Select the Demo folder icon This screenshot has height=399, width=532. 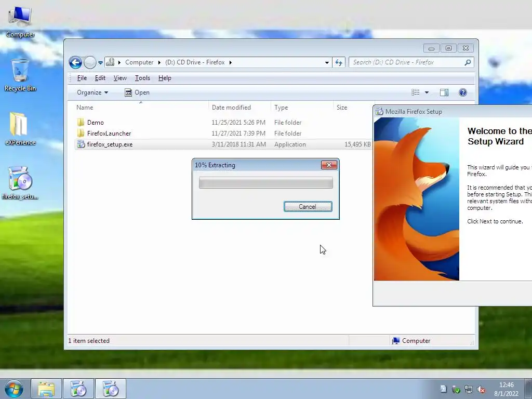pyautogui.click(x=81, y=123)
